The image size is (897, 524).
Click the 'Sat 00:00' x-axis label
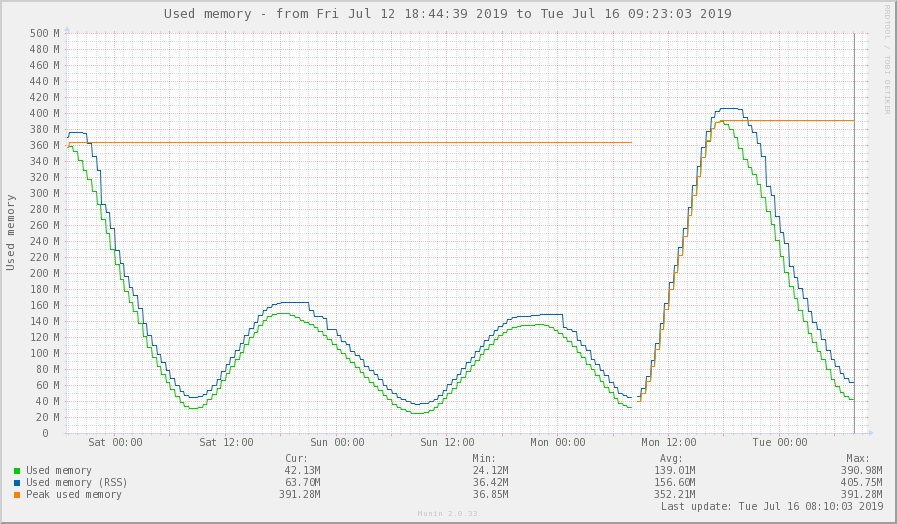point(115,442)
